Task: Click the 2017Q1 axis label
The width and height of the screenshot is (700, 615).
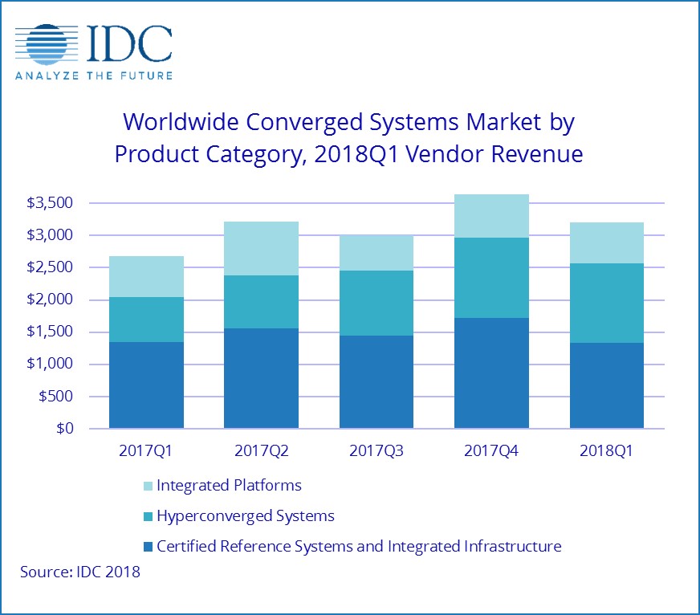Action: (x=147, y=450)
